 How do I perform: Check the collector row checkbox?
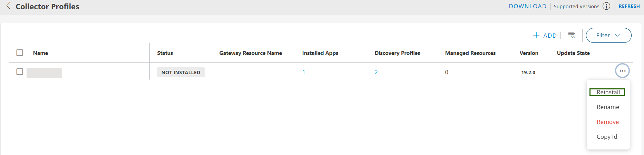click(20, 72)
